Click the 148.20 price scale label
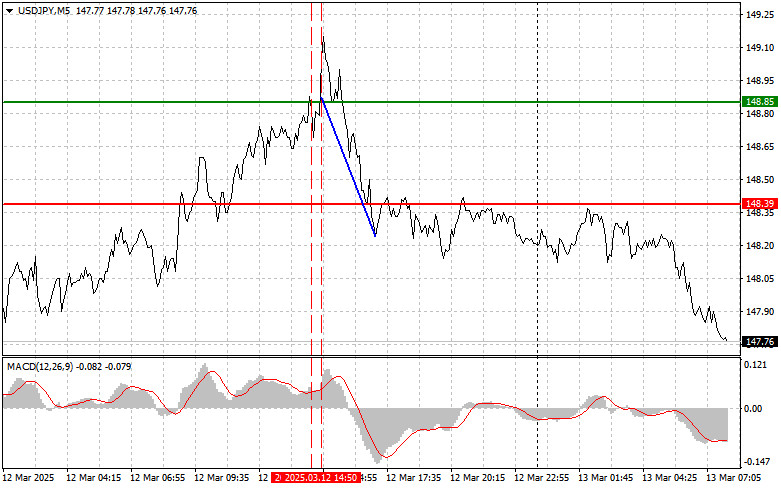781x489 pixels. 759,245
